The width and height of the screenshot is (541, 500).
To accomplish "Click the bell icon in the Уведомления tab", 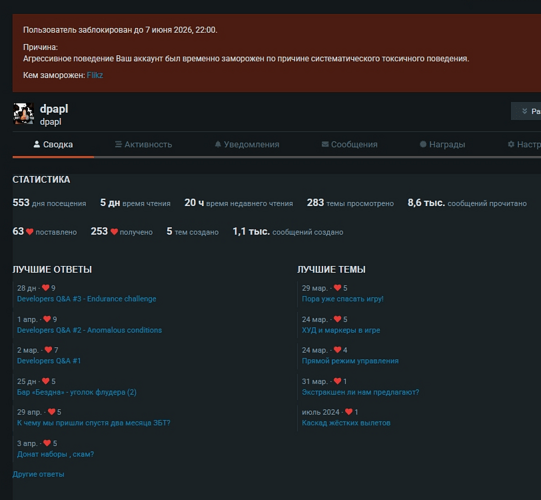I will click(218, 144).
